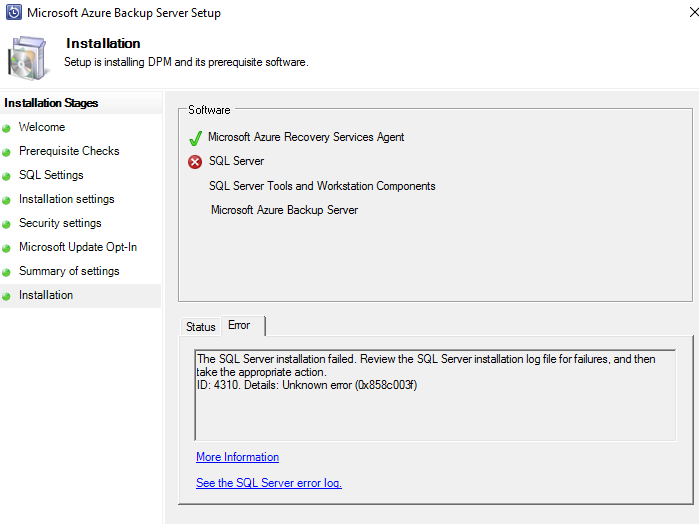Image resolution: width=699 pixels, height=524 pixels.
Task: Click green bullet next to Summary of settings
Action: 6,272
